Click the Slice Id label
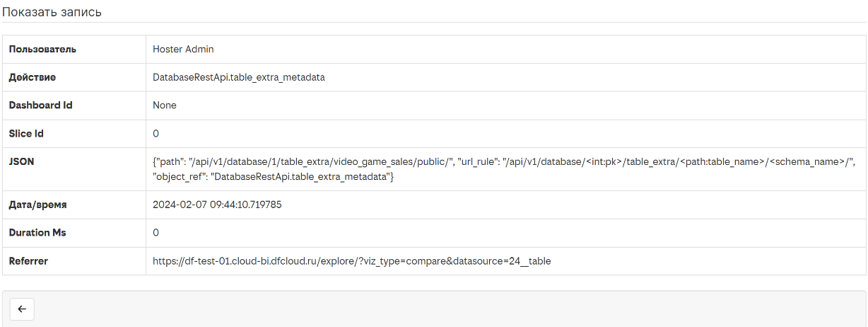 point(26,134)
